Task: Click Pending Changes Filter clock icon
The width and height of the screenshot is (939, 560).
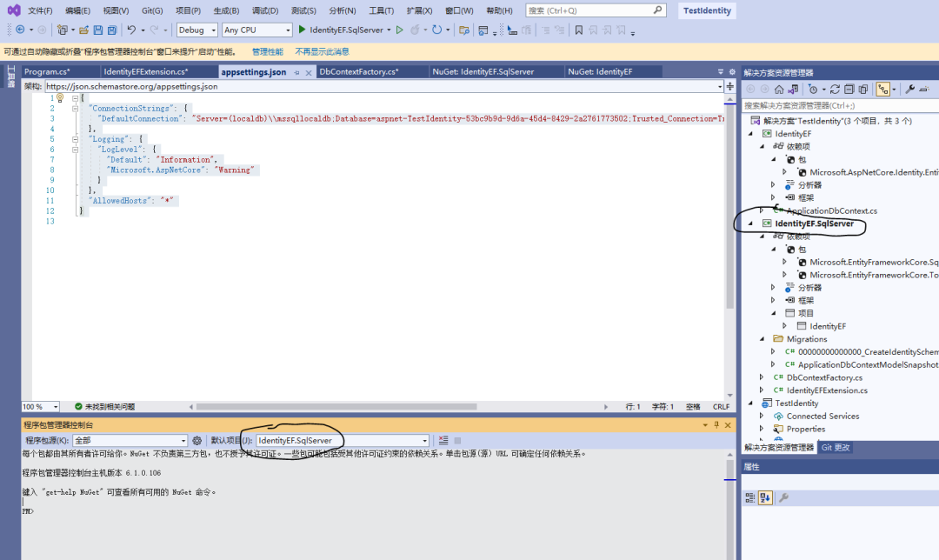Action: [813, 90]
